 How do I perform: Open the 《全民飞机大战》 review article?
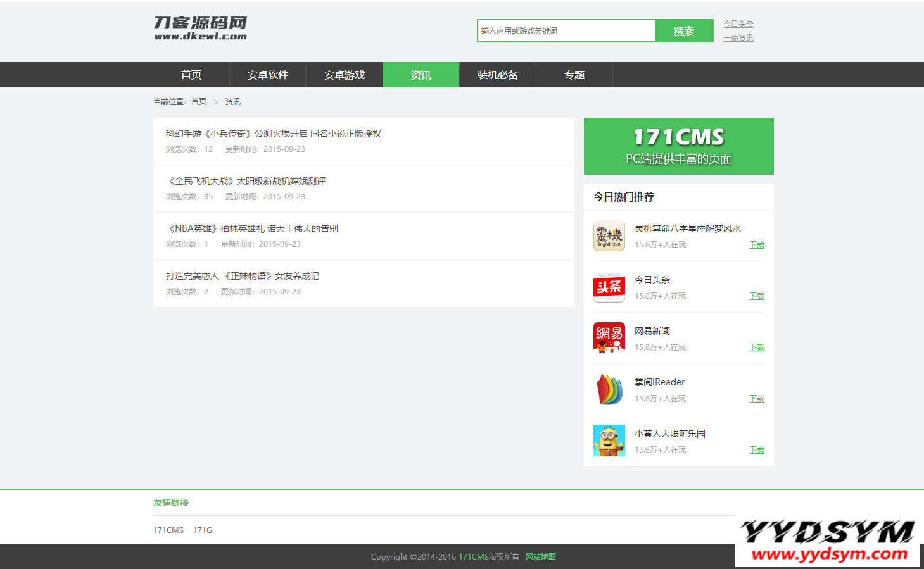tap(246, 181)
